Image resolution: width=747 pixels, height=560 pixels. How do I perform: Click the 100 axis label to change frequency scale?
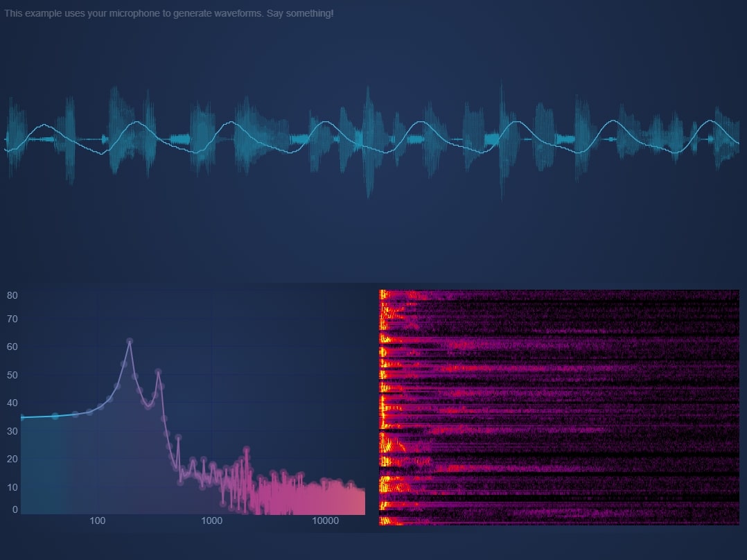pyautogui.click(x=97, y=520)
